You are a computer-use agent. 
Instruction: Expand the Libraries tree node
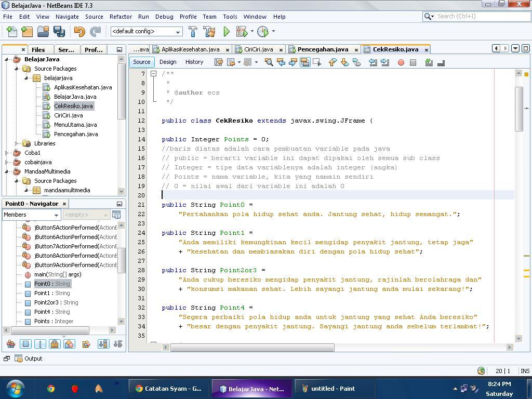[17, 143]
